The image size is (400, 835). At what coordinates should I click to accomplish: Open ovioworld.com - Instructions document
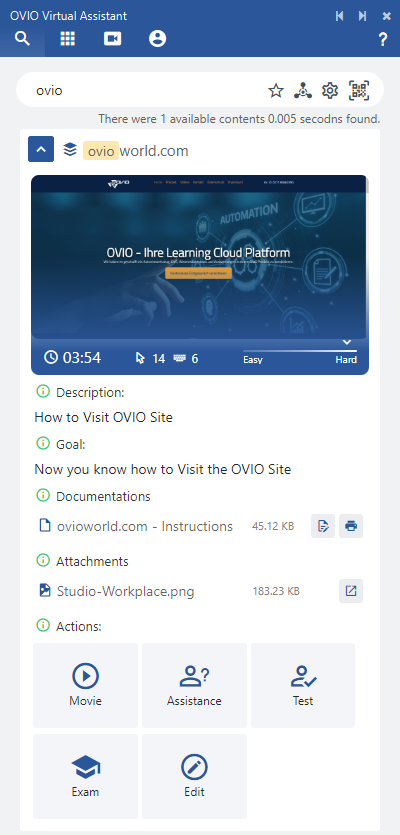145,527
